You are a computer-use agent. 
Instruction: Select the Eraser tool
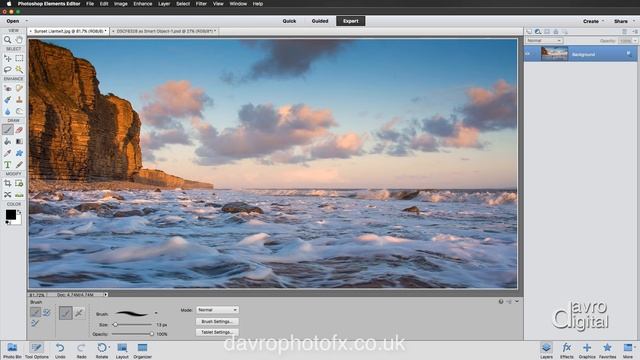[19, 130]
